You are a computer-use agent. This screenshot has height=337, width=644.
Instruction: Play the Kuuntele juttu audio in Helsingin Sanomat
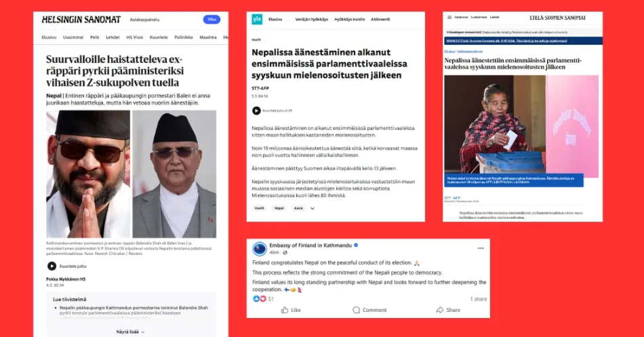(52, 266)
